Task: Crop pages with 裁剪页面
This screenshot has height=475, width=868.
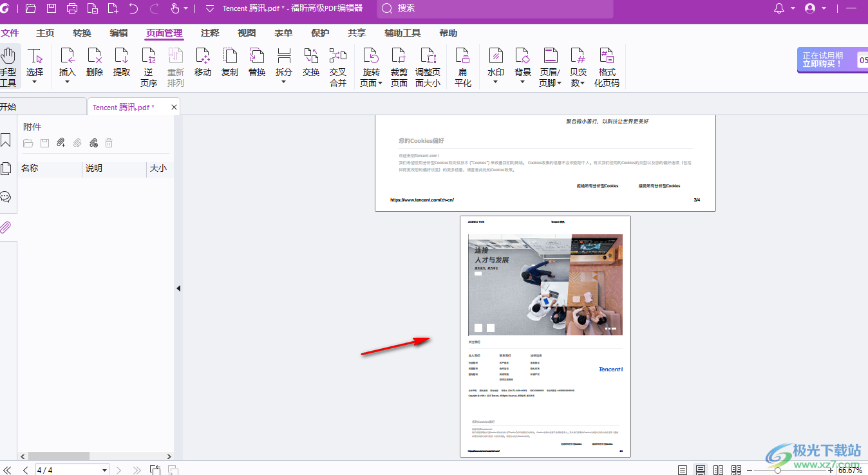Action: click(x=399, y=66)
